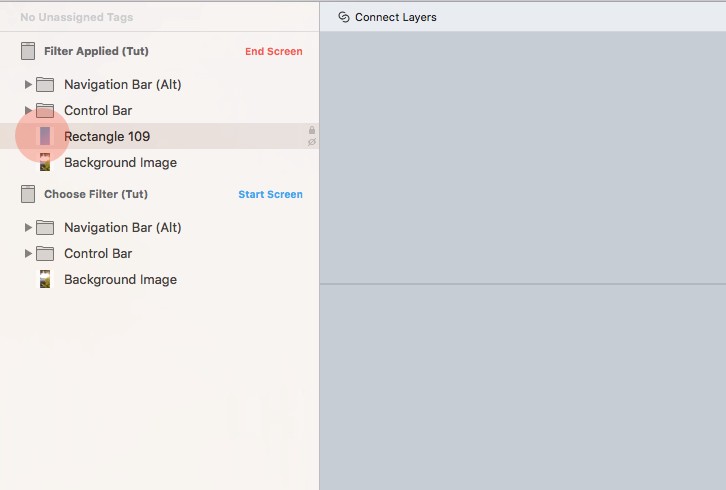The height and width of the screenshot is (490, 726).
Task: Click Control Bar folder icon under Choose Filter
Action: [x=45, y=254]
